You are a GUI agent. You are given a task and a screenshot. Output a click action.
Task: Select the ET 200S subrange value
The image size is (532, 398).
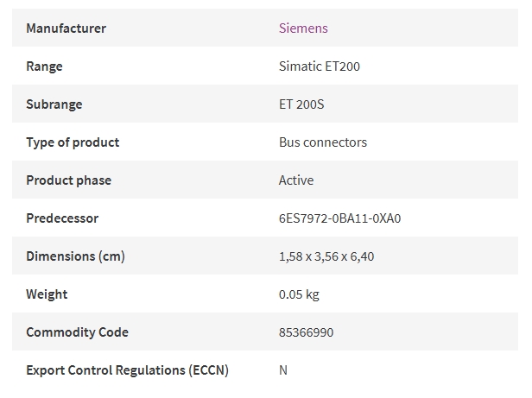(301, 104)
